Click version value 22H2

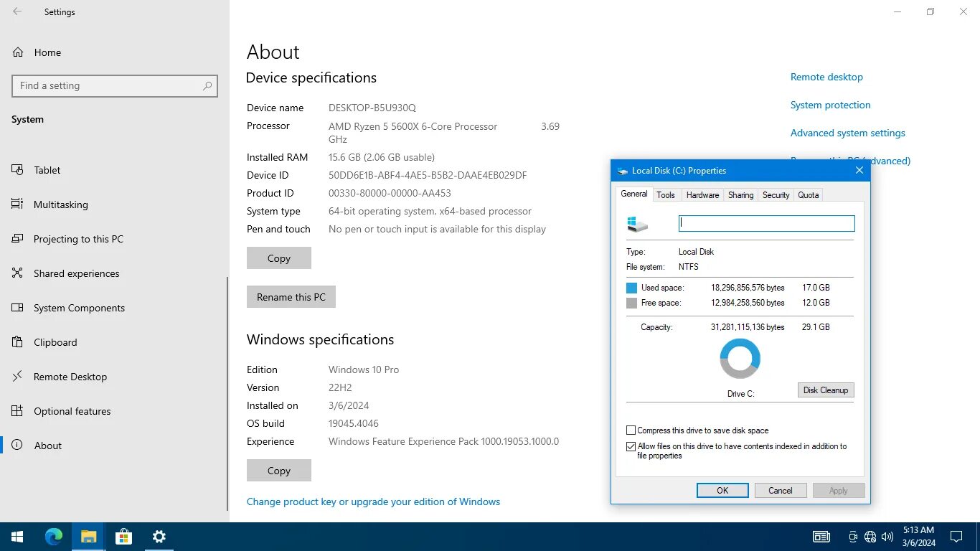341,387
